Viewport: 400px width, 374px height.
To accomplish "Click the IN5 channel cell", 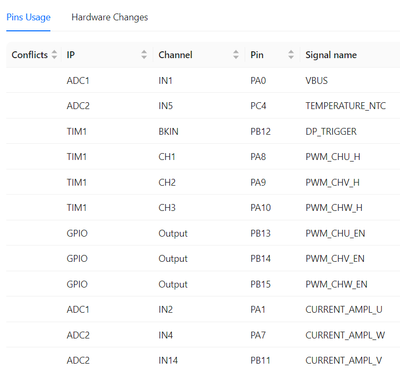I will (x=166, y=106).
